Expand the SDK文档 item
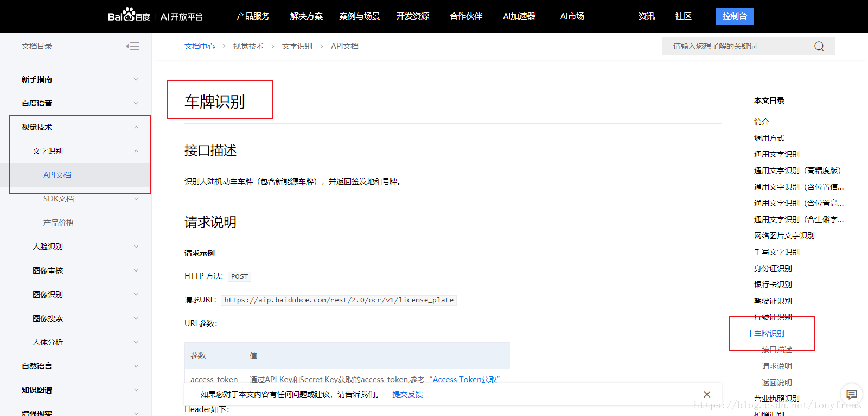Viewport: 868px width, 416px height. (136, 199)
